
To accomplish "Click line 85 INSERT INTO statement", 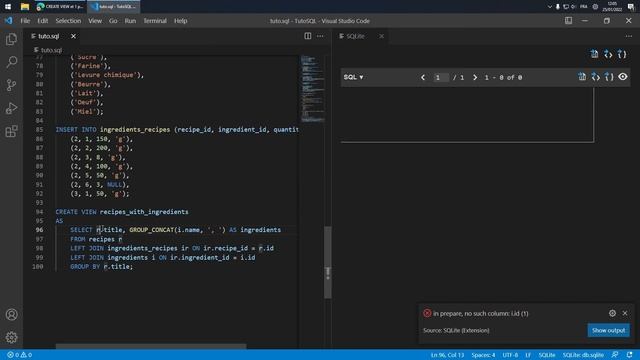I will click(177, 129).
